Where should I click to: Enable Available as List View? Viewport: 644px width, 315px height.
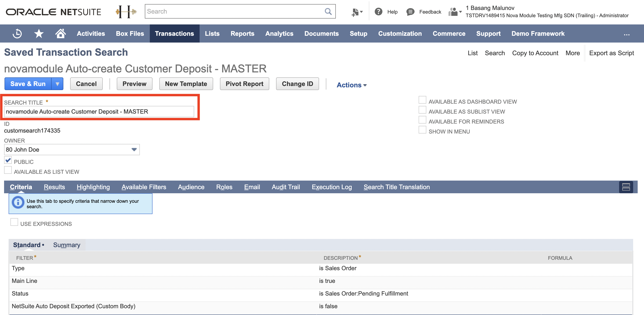click(8, 170)
